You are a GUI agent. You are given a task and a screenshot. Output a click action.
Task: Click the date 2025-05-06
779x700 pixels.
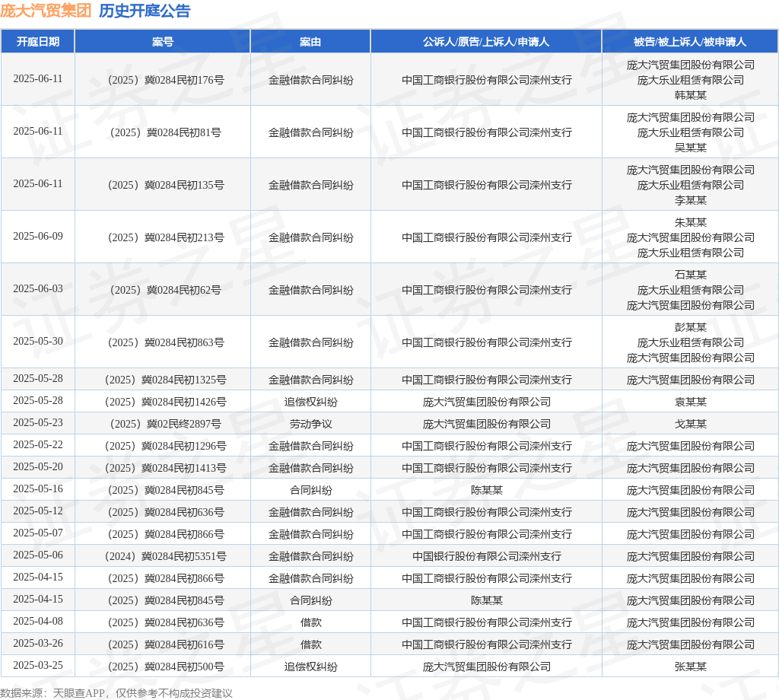[38, 555]
